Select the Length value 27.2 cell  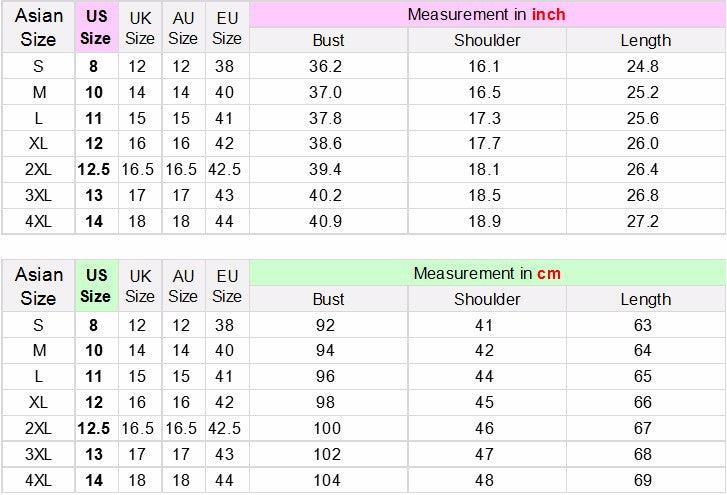645,221
